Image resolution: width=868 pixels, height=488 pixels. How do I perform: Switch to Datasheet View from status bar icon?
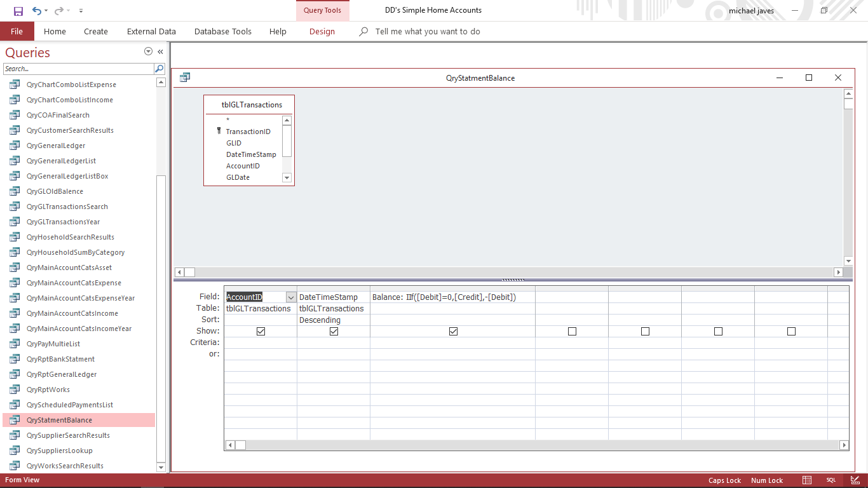click(807, 480)
